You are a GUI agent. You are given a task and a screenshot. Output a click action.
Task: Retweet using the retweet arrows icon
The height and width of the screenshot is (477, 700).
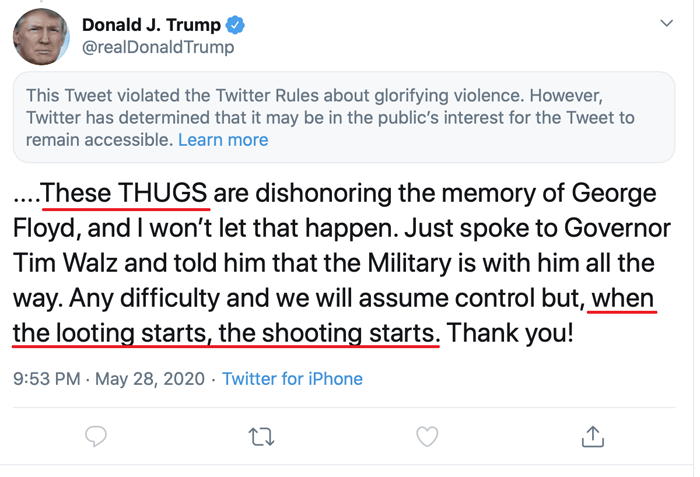[261, 436]
